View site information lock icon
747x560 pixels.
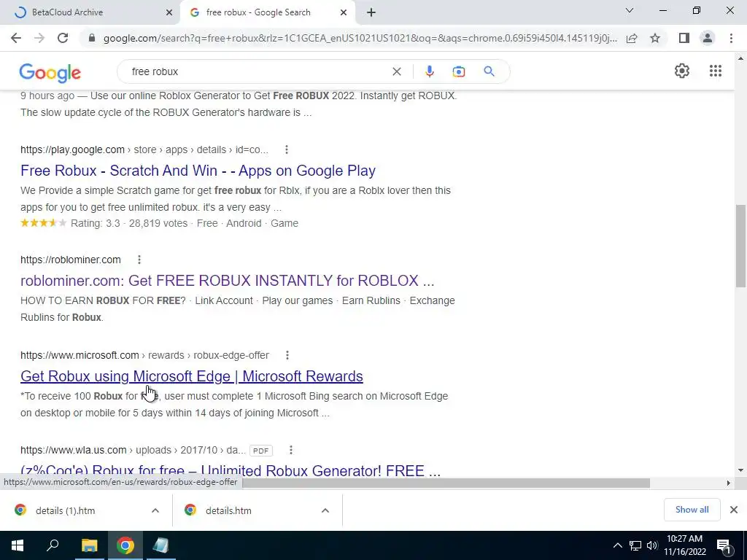coord(92,38)
